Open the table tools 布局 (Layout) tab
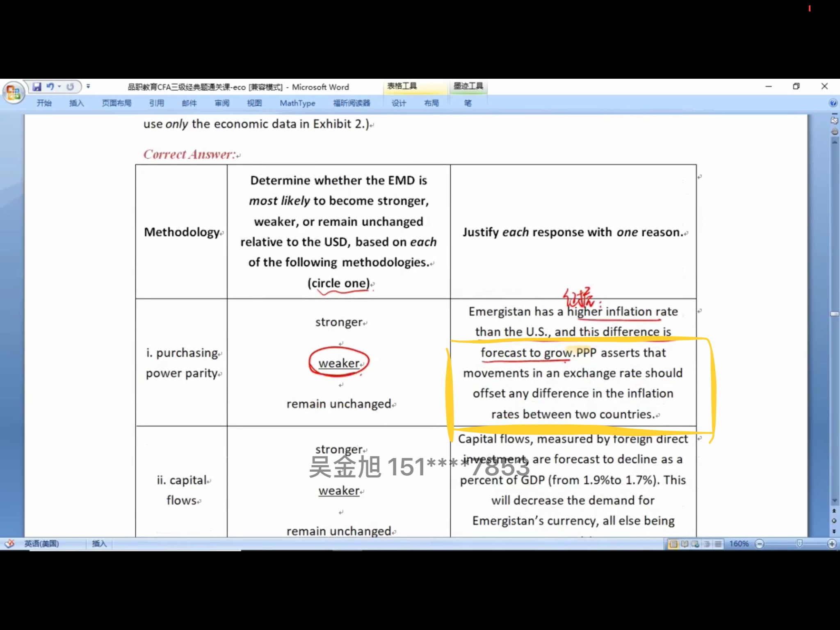This screenshot has width=840, height=630. point(431,103)
